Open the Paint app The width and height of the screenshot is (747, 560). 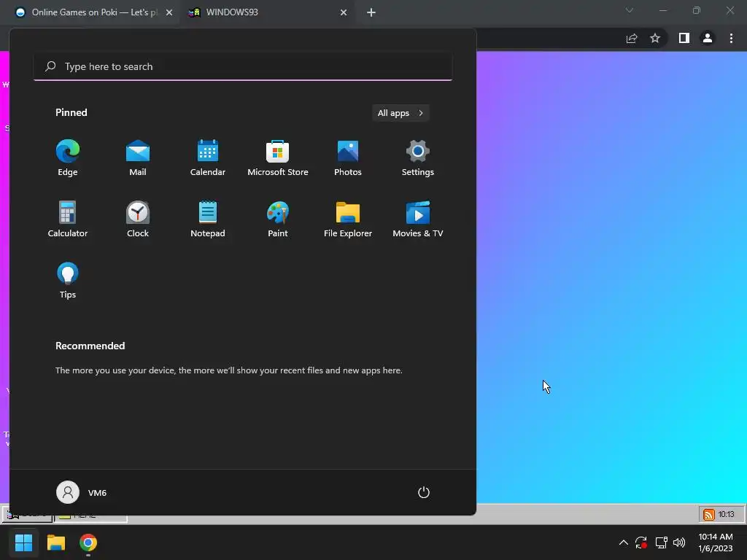click(x=278, y=219)
